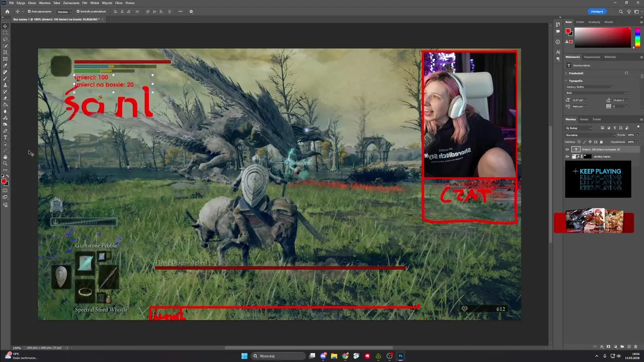This screenshot has width=644, height=362.
Task: Select the Pen tool
Action: pyautogui.click(x=6, y=131)
